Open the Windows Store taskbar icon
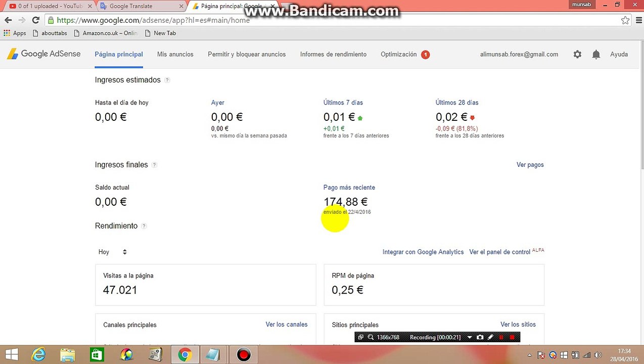This screenshot has width=644, height=364. tap(97, 355)
